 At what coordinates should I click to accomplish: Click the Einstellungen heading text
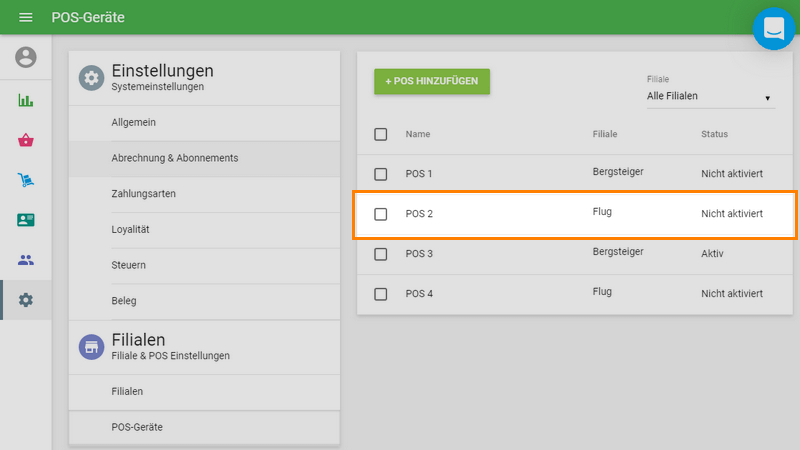click(x=162, y=70)
